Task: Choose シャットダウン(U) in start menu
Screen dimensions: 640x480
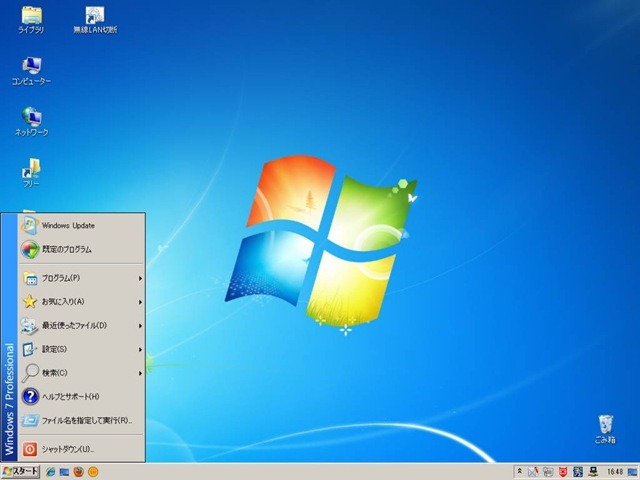Action: coord(82,449)
